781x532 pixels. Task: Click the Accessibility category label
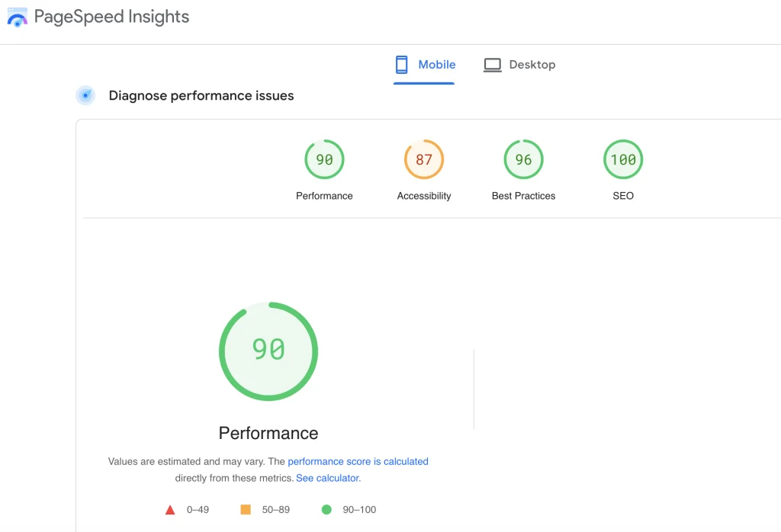pyautogui.click(x=424, y=196)
